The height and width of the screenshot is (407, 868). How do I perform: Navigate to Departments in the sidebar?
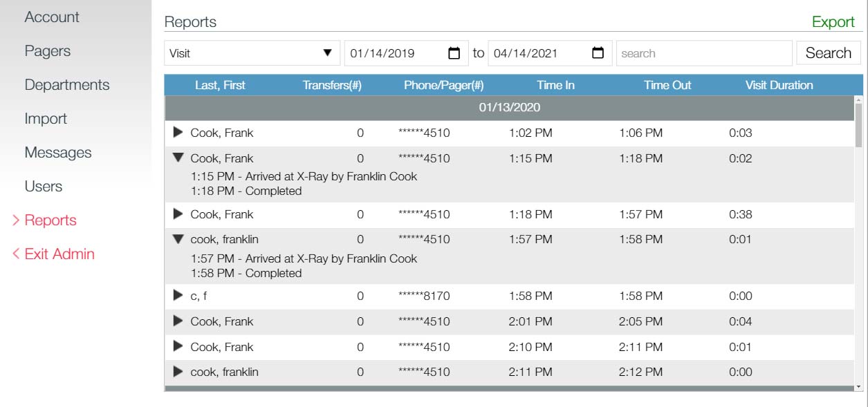coord(67,85)
